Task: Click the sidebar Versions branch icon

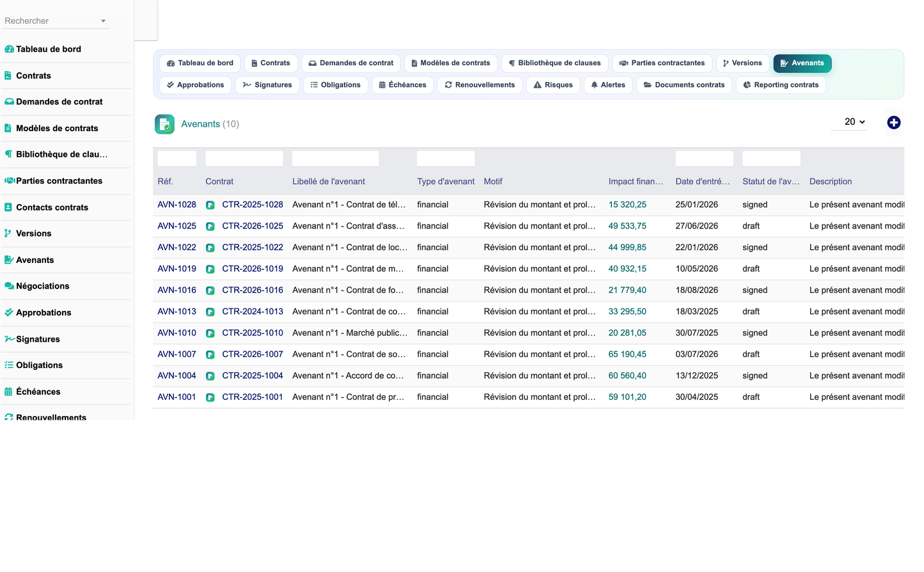Action: point(8,234)
